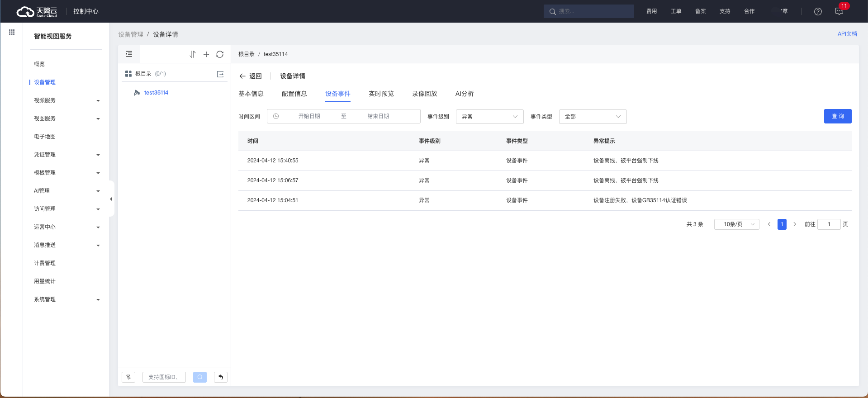
Task: Collapse the device tree with the indent icon
Action: pos(129,54)
